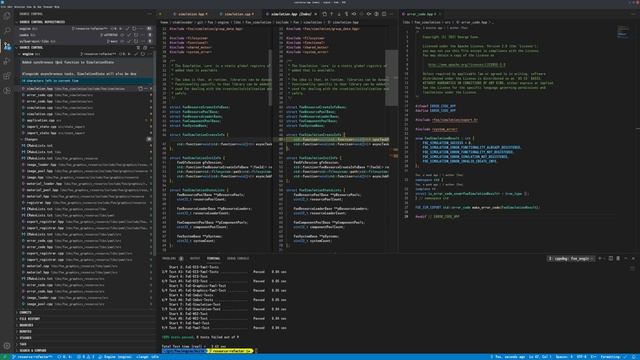Click the resource-refactor branch on engine repository row
The image size is (640, 360).
tap(98, 54)
